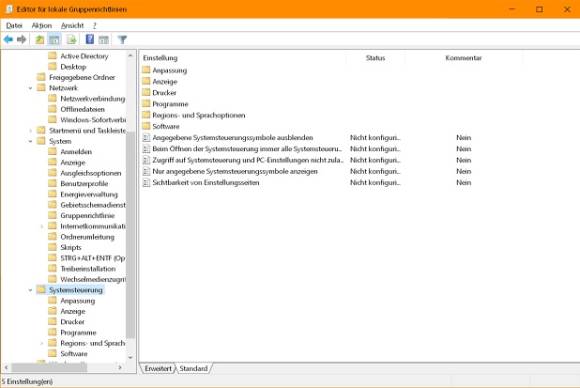Select Offlinedateien in the tree

pyautogui.click(x=82, y=109)
